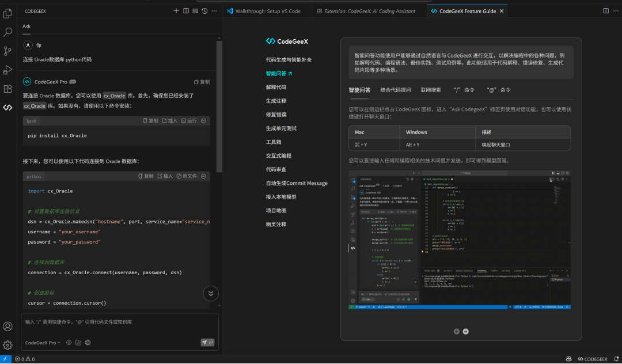Open 项目地图 guide section

click(x=276, y=211)
